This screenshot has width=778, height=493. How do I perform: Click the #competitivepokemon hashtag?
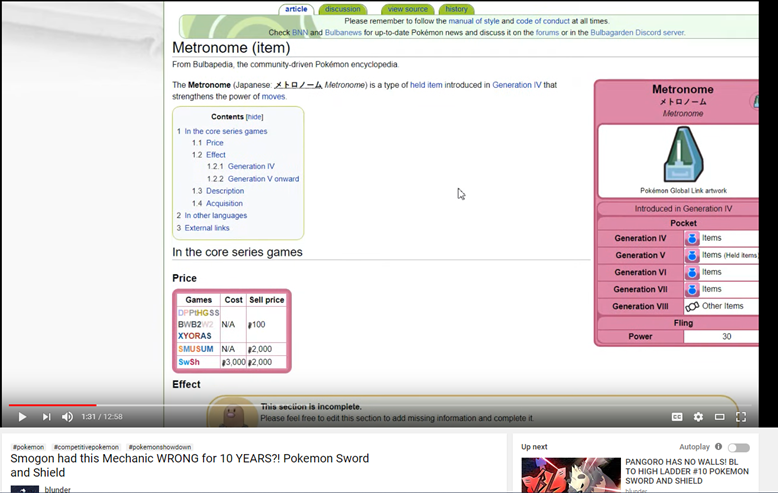click(86, 447)
